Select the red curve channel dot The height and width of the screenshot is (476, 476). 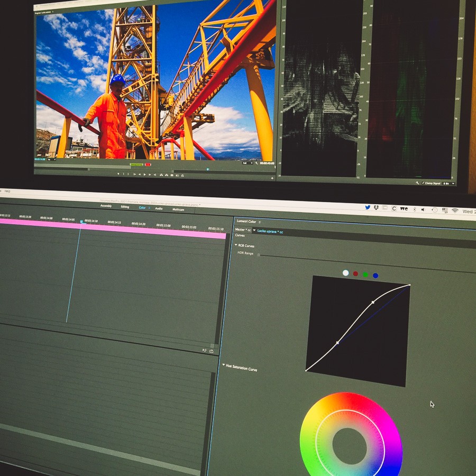tap(355, 274)
